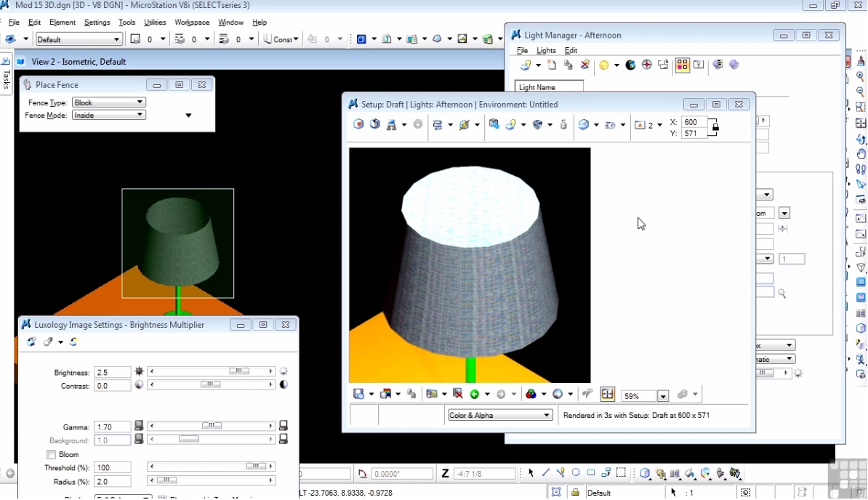Open the Fence Mode dropdown
The width and height of the screenshot is (868, 500).
pos(109,115)
